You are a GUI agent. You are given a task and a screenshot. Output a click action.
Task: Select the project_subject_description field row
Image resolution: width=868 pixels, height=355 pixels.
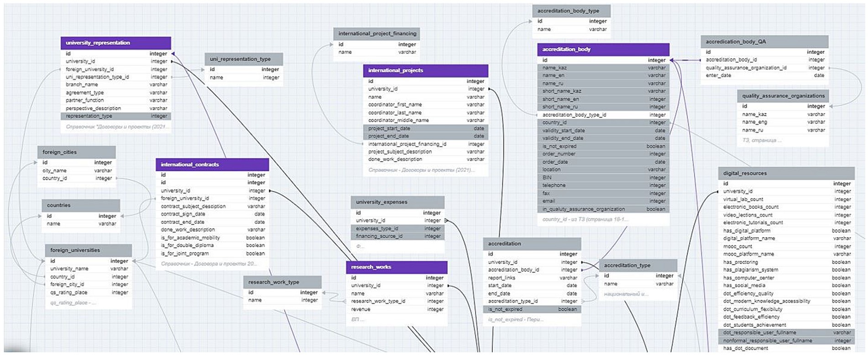pos(426,152)
